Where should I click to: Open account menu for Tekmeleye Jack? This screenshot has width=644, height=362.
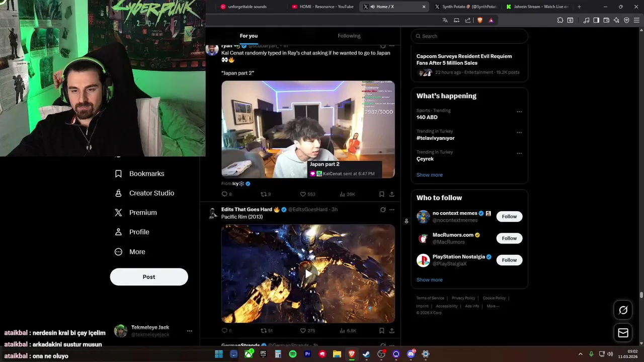(x=189, y=331)
